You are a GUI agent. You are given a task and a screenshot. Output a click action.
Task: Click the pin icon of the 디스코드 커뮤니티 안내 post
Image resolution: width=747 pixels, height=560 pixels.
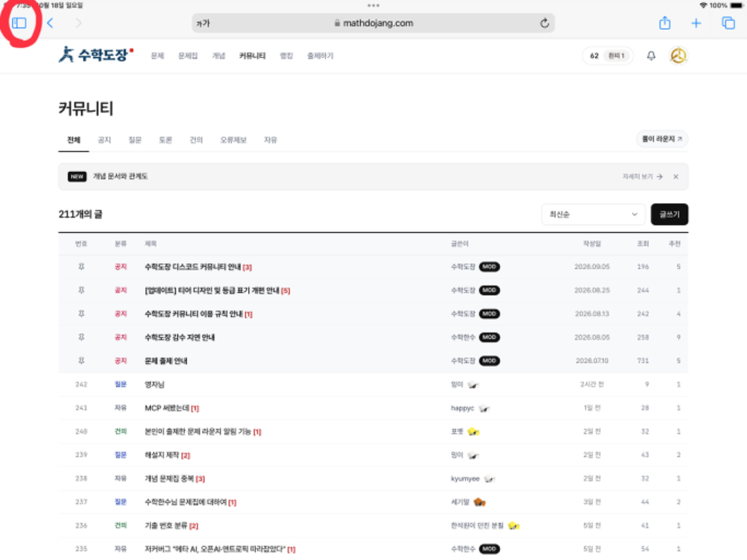click(81, 267)
